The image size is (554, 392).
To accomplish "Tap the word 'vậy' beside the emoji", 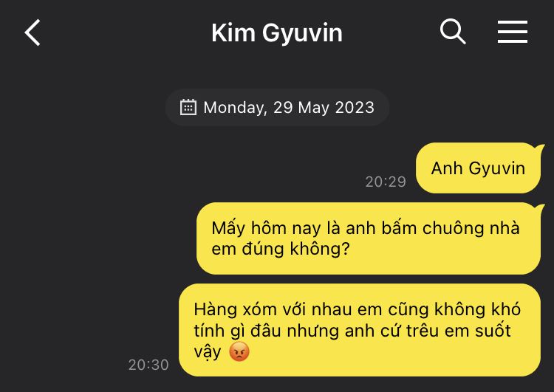I will pyautogui.click(x=208, y=352).
